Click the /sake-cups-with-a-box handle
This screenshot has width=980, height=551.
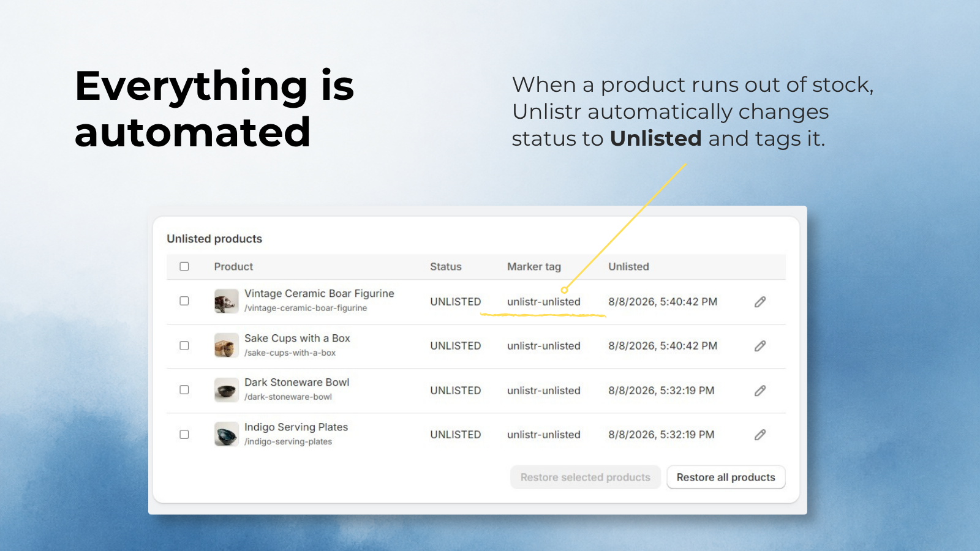pos(290,353)
